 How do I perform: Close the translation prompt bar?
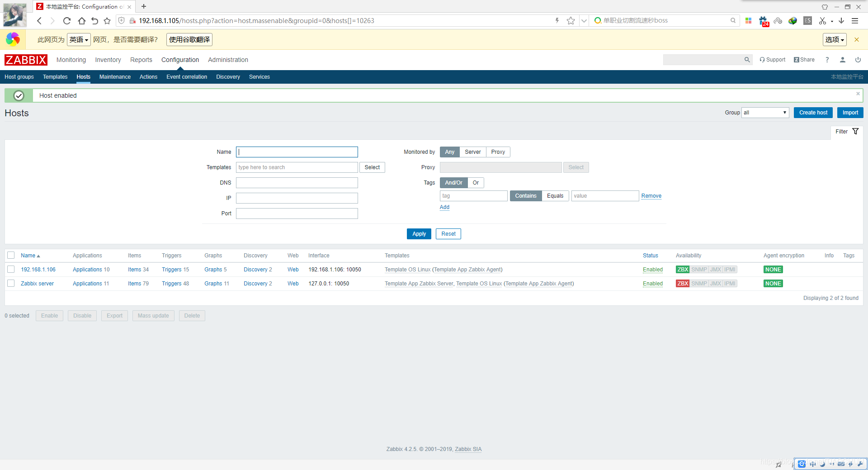[856, 40]
